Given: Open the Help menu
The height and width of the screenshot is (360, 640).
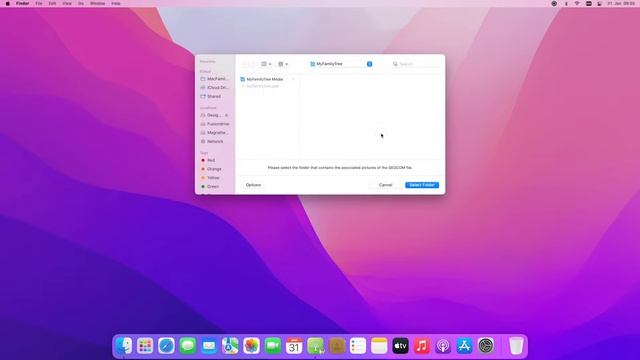Looking at the screenshot, I should [x=116, y=3].
